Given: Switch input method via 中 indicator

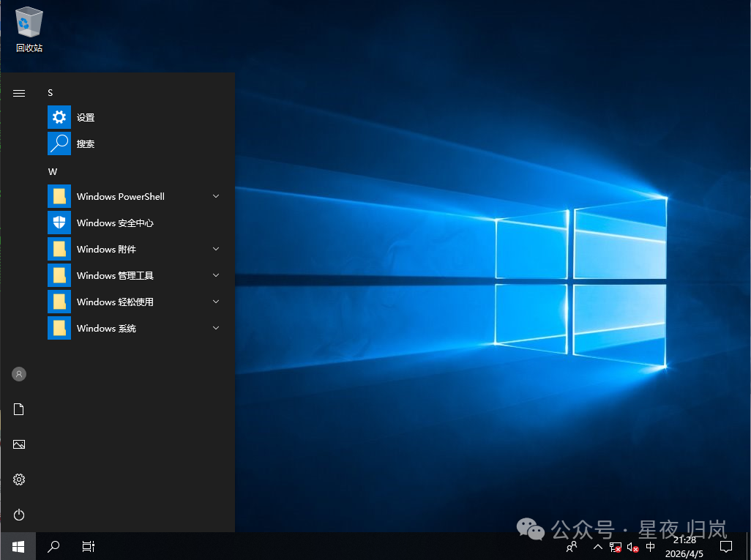Looking at the screenshot, I should 651,547.
